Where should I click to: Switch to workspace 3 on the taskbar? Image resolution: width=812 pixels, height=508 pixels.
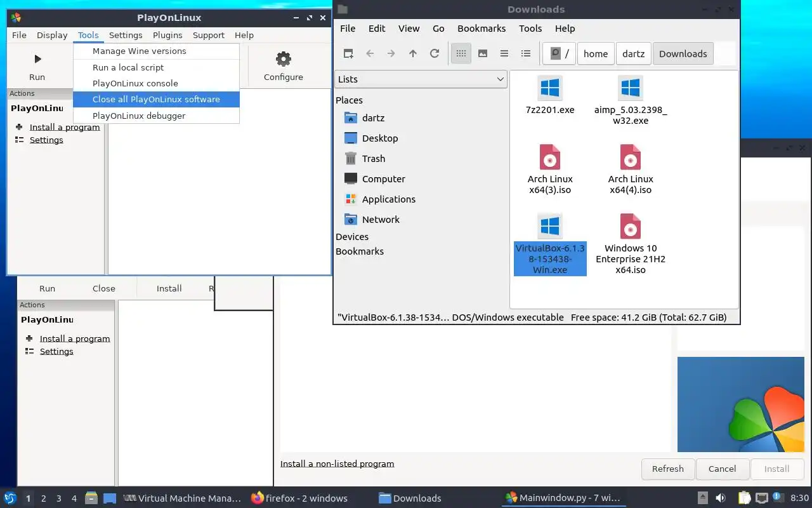[59, 498]
